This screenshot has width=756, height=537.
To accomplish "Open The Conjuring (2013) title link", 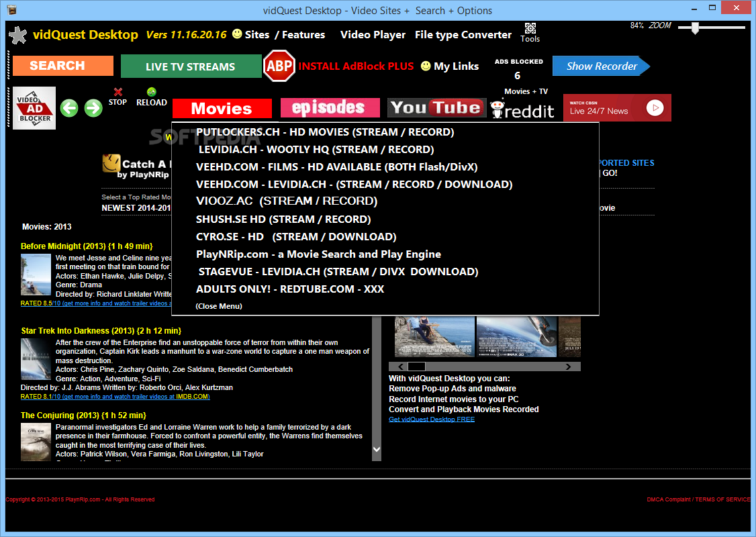I will (x=83, y=415).
